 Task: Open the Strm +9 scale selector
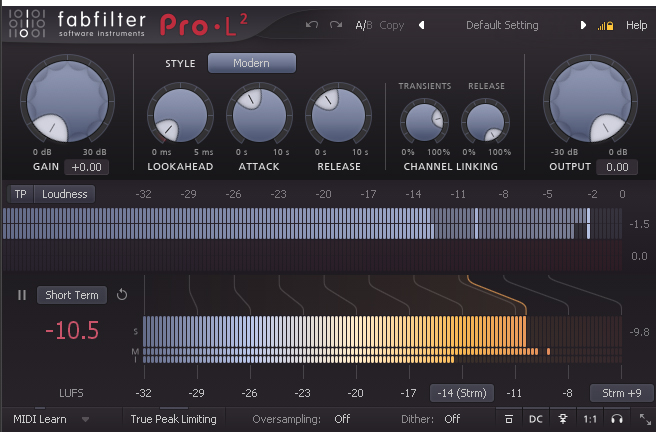click(622, 393)
